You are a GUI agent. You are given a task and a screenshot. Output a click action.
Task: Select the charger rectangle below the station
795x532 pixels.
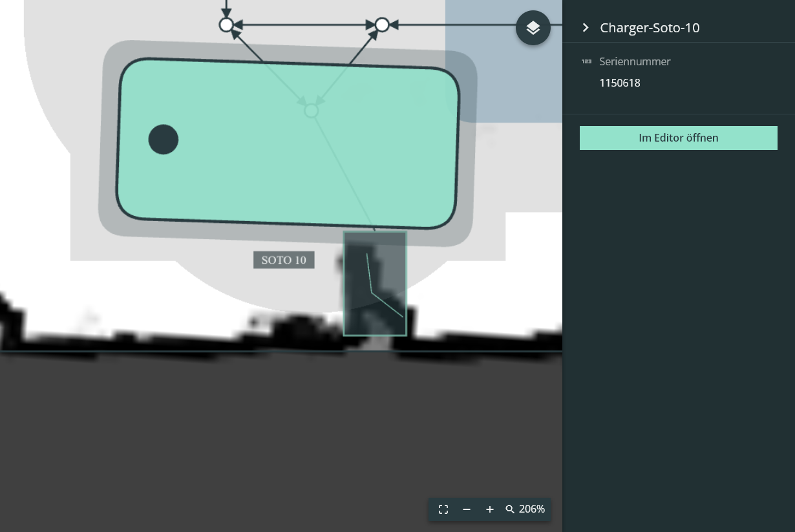coord(375,284)
